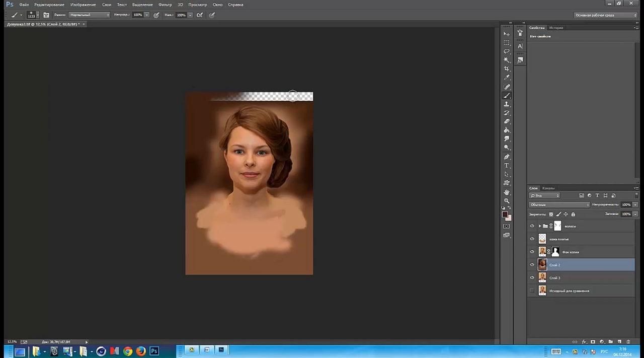
Task: Create a new layer via panel icon
Action: pos(619,342)
